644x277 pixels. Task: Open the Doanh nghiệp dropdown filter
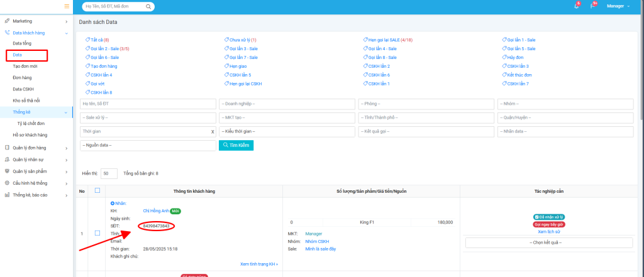[287, 104]
